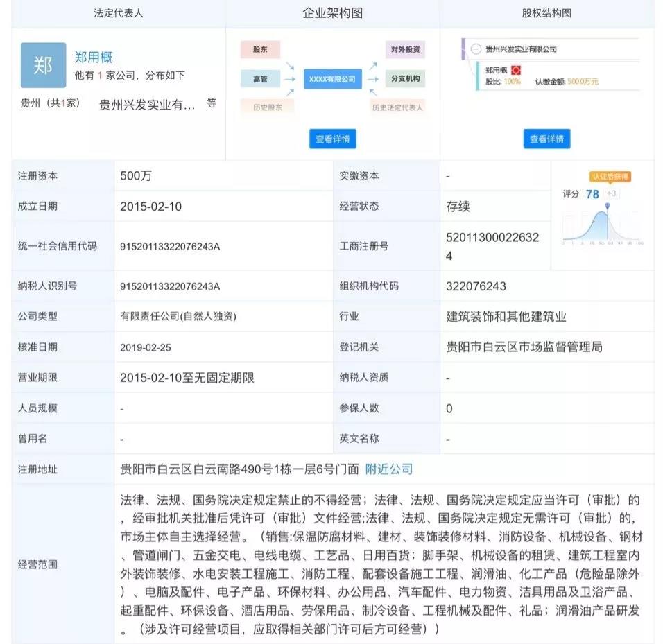Click the "工商注册号" field label
This screenshot has height=644, width=663.
pyautogui.click(x=363, y=246)
